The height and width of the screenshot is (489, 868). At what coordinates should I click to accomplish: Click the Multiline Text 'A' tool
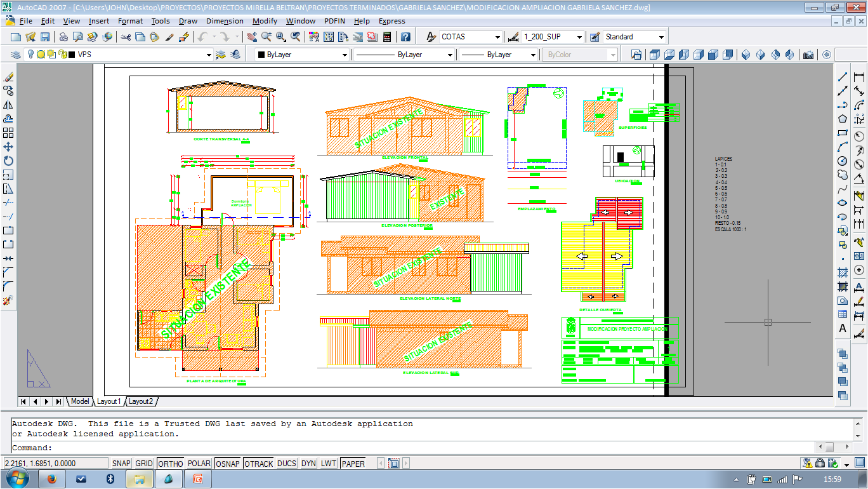[x=843, y=328]
